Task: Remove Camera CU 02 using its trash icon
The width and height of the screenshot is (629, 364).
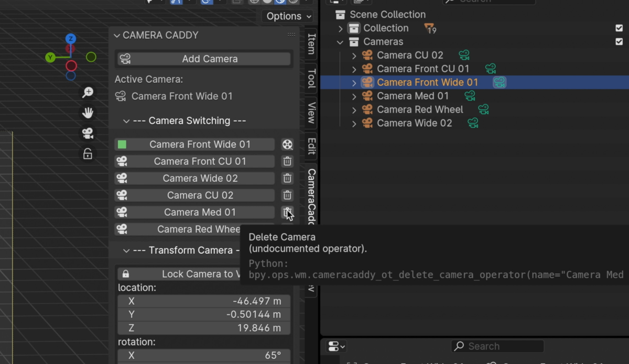Action: tap(287, 195)
